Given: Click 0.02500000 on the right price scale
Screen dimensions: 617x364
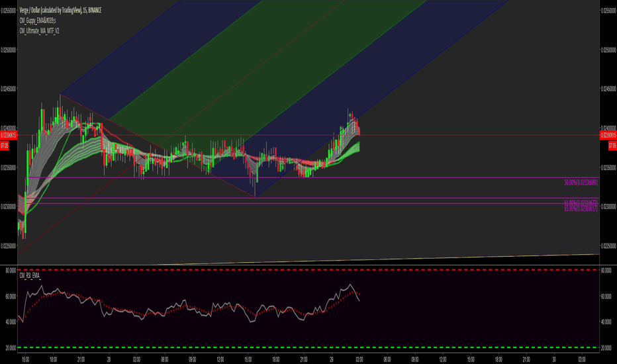Looking at the screenshot, I should (609, 50).
